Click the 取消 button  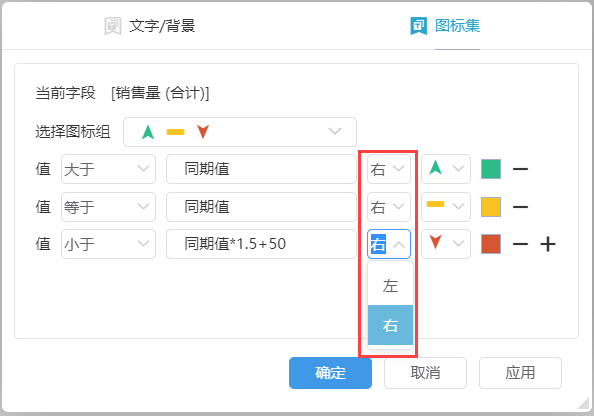coord(425,373)
